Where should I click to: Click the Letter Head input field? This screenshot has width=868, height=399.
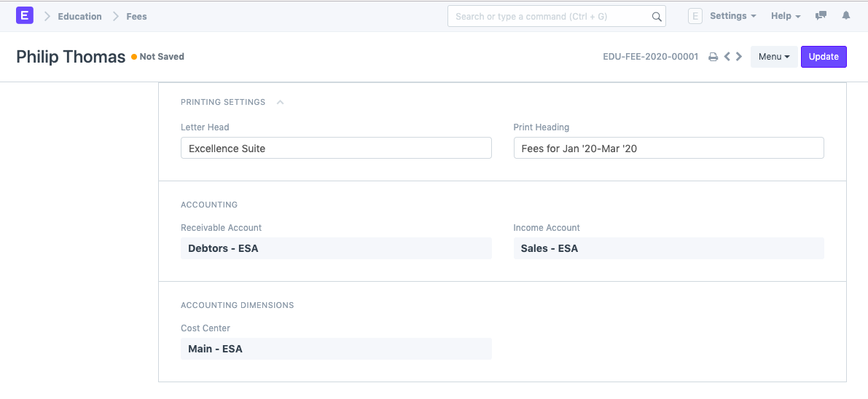point(336,149)
